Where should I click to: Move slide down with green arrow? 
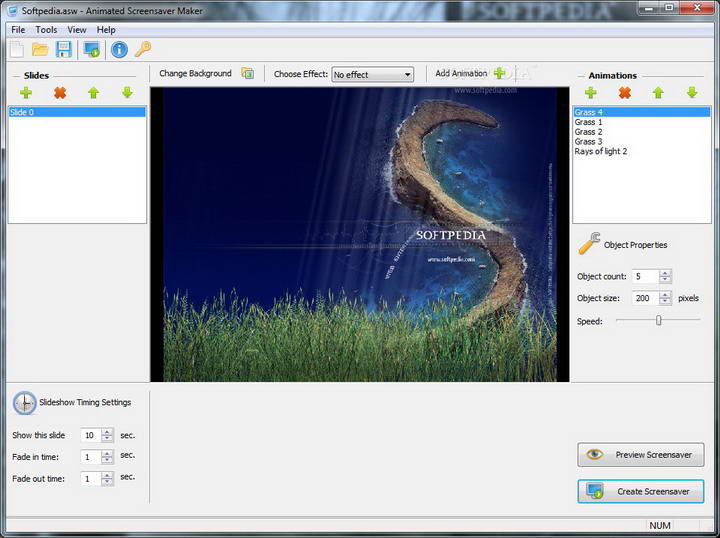pyautogui.click(x=128, y=92)
